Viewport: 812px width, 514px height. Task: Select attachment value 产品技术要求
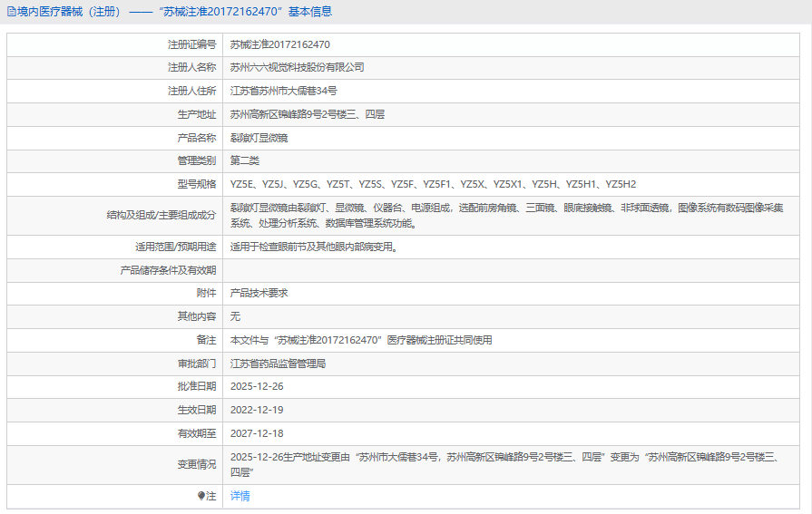[259, 293]
